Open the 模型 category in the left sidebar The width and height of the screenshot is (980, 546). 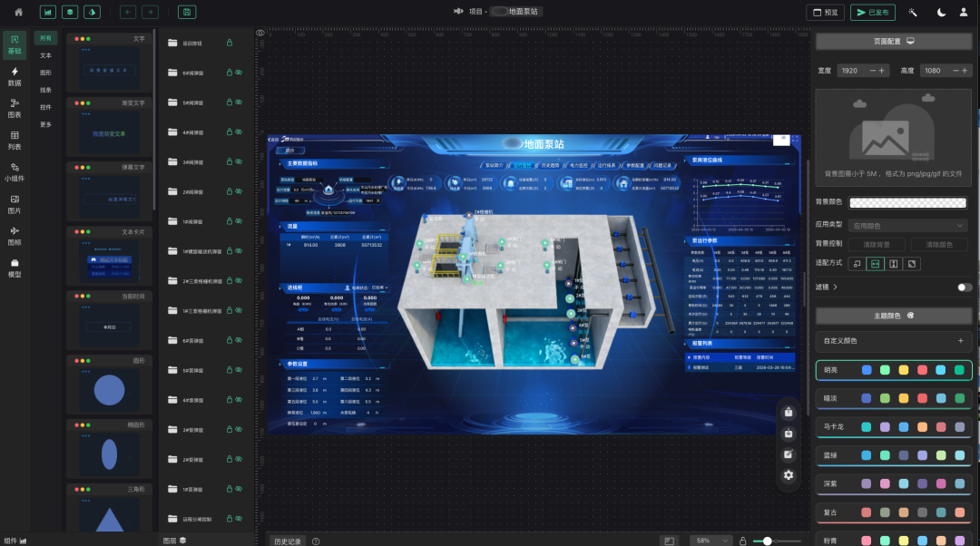pos(15,268)
